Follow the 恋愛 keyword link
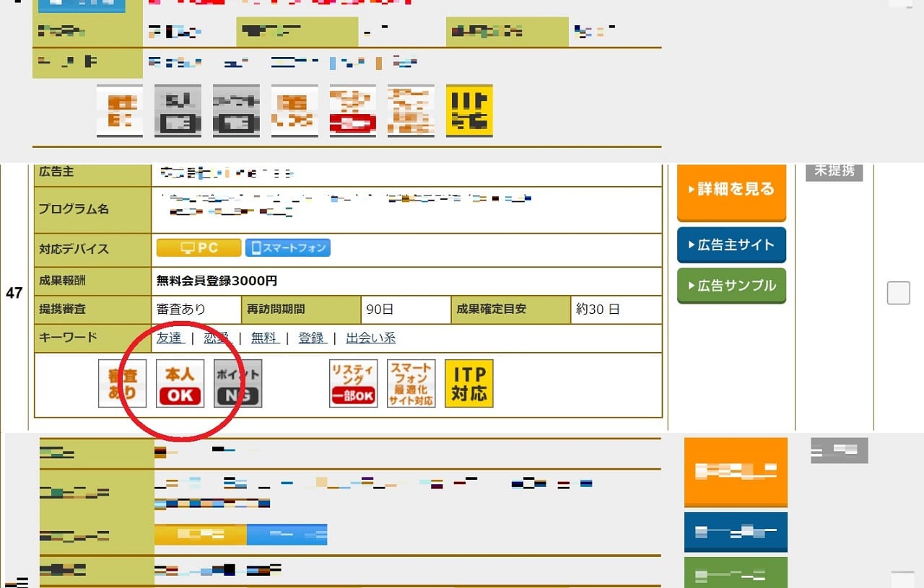This screenshot has height=588, width=924. (x=216, y=338)
